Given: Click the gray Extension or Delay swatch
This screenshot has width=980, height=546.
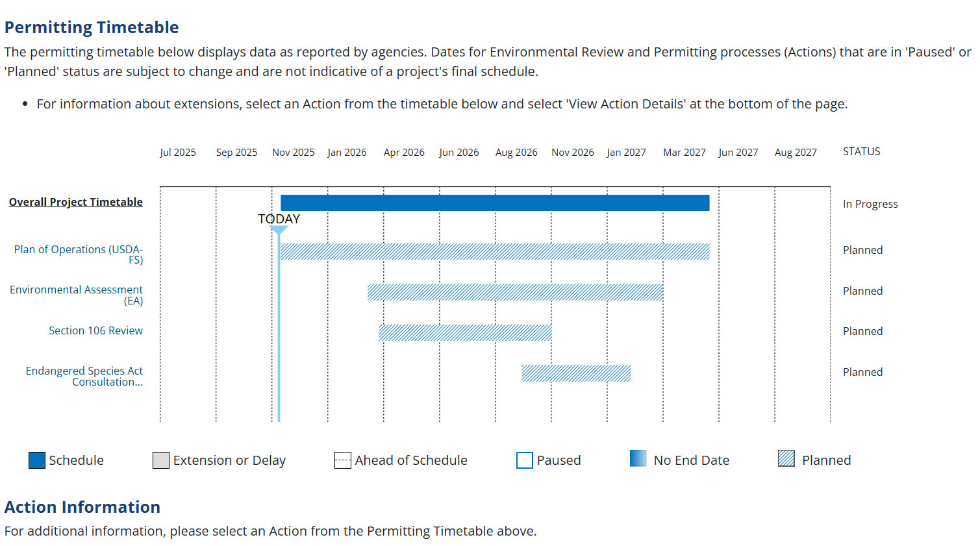Looking at the screenshot, I should (160, 460).
